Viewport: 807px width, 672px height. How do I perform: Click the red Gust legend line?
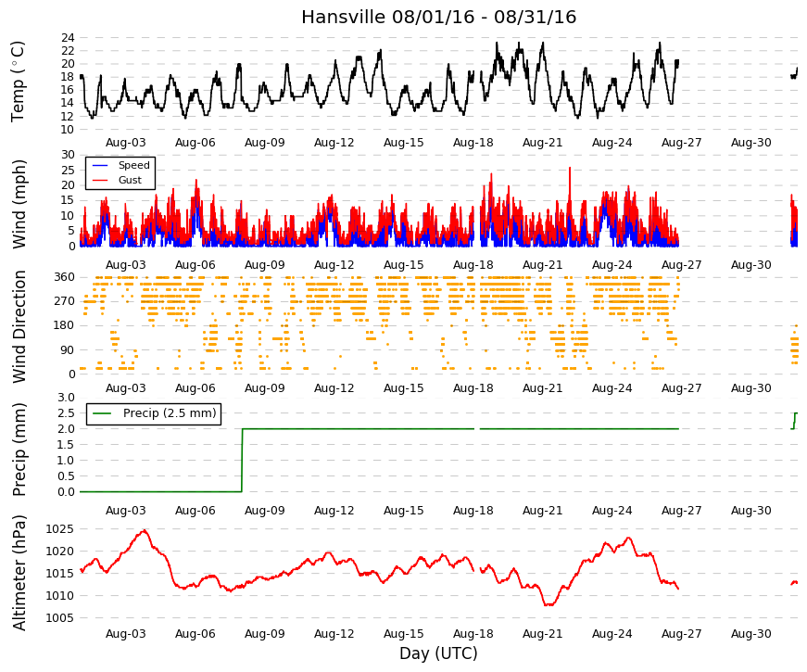(100, 180)
